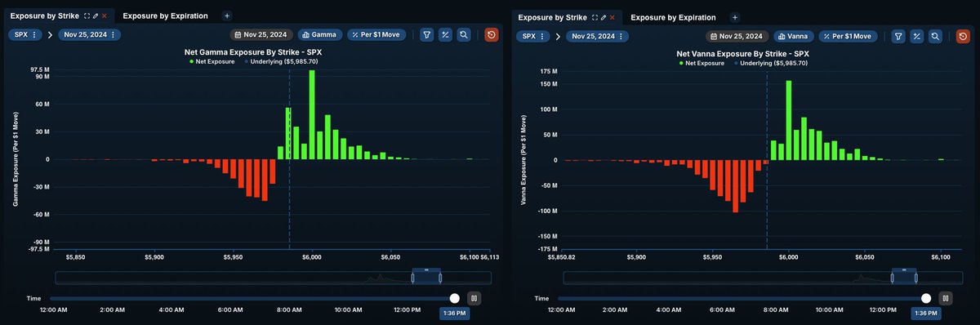The width and height of the screenshot is (980, 325).
Task: Click the filter icon in the Vanna panel
Action: pyautogui.click(x=898, y=36)
